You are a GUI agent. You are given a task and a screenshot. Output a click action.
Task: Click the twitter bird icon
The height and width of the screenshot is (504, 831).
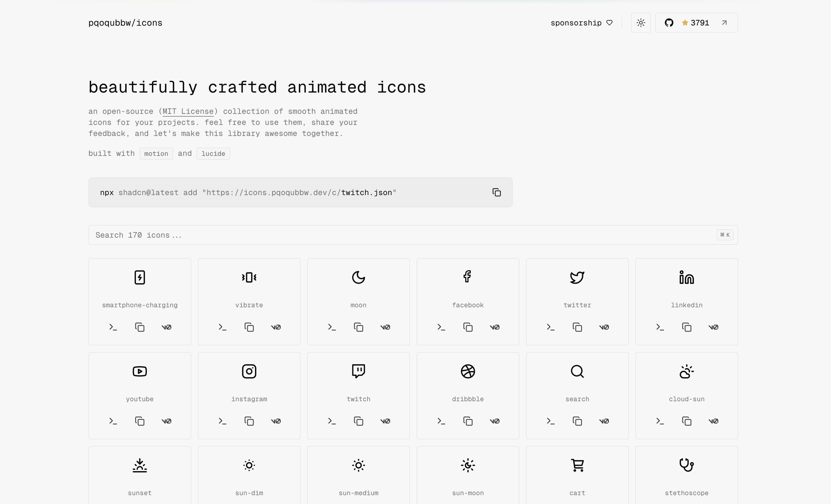click(577, 277)
